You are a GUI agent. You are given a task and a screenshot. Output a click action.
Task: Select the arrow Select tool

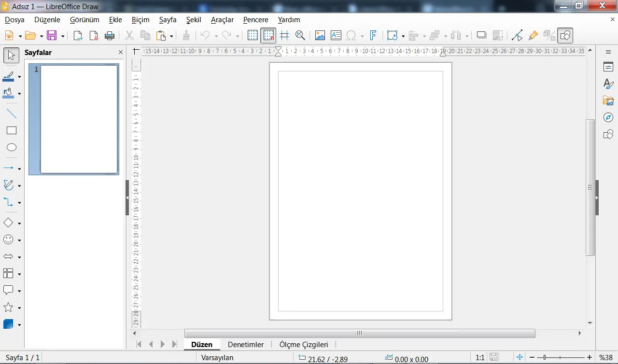point(12,56)
